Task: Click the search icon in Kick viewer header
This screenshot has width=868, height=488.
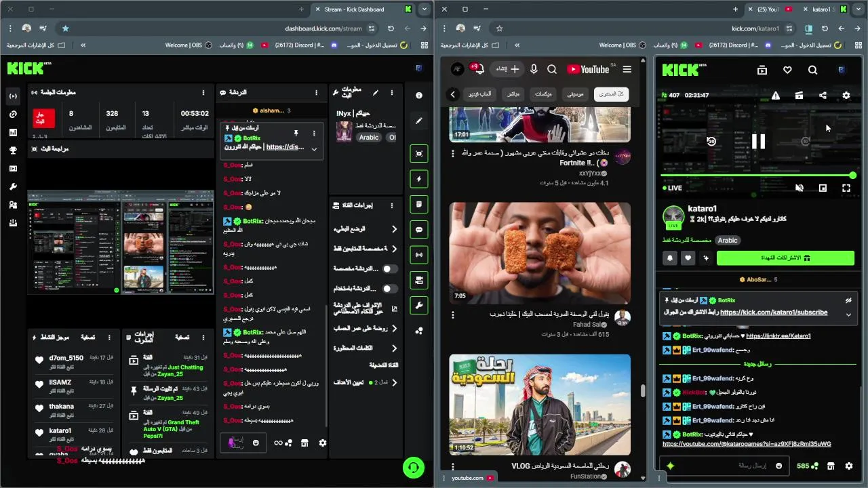Action: 812,70
